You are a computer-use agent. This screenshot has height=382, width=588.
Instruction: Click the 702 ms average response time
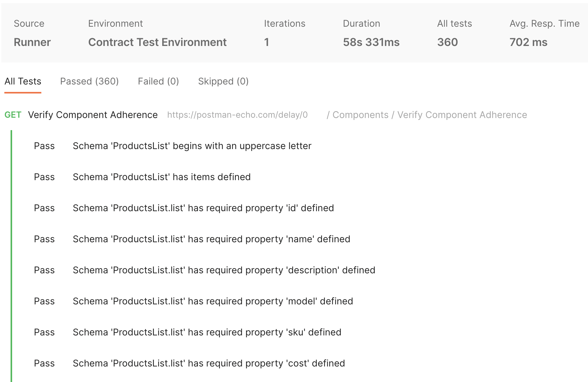pyautogui.click(x=528, y=42)
